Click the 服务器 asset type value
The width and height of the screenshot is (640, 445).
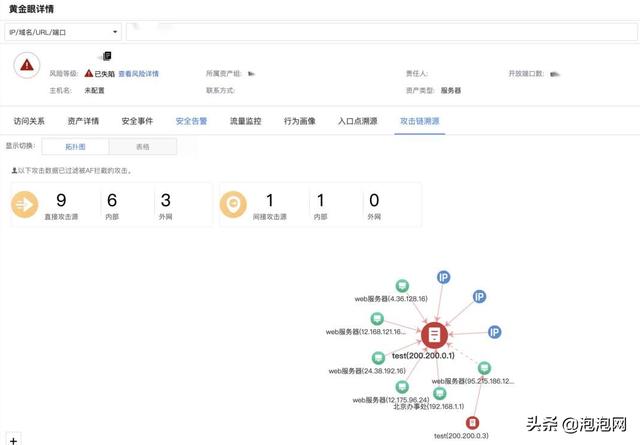451,91
